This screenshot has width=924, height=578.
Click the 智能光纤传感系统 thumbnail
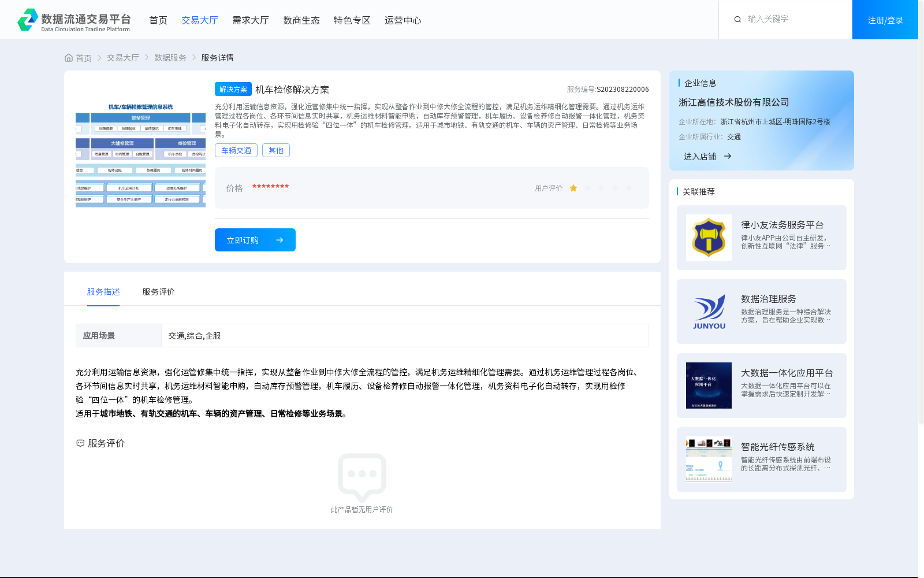point(709,460)
